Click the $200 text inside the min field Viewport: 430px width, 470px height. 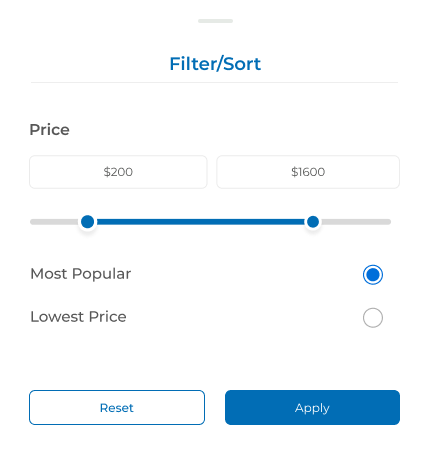118,172
